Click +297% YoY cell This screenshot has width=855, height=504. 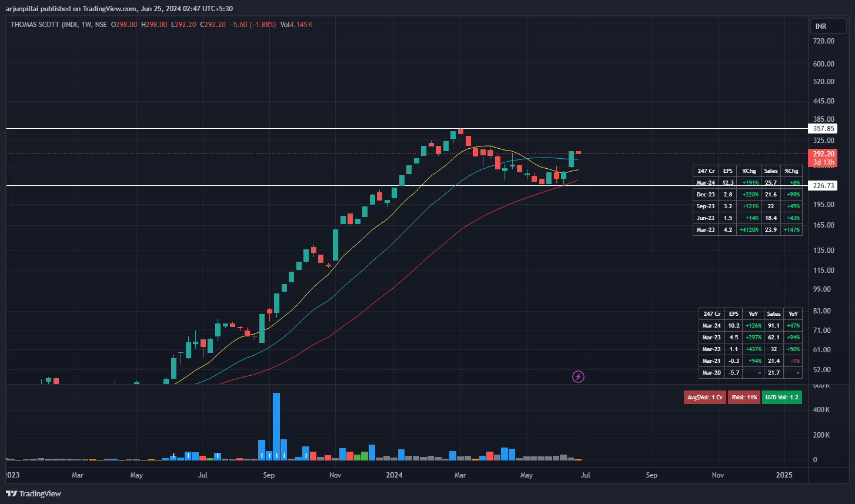pyautogui.click(x=753, y=338)
